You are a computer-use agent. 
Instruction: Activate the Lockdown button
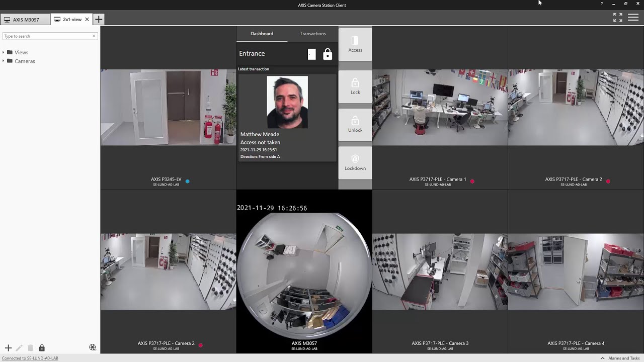click(355, 162)
